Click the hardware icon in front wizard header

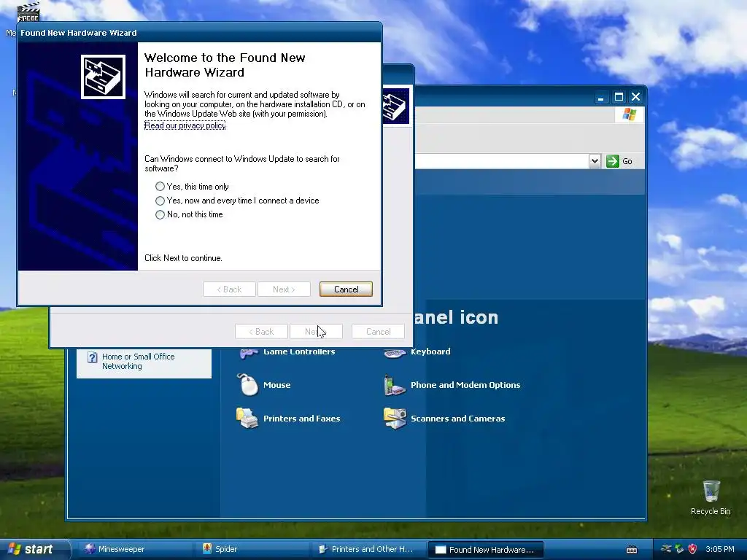[103, 77]
